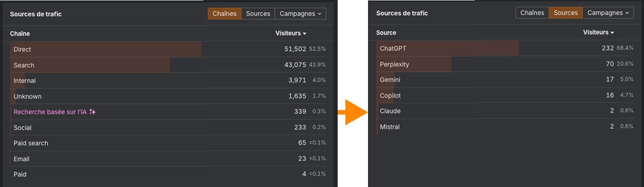This screenshot has height=187, width=644.
Task: Click the 5.0% share for Gemini
Action: coord(627,80)
